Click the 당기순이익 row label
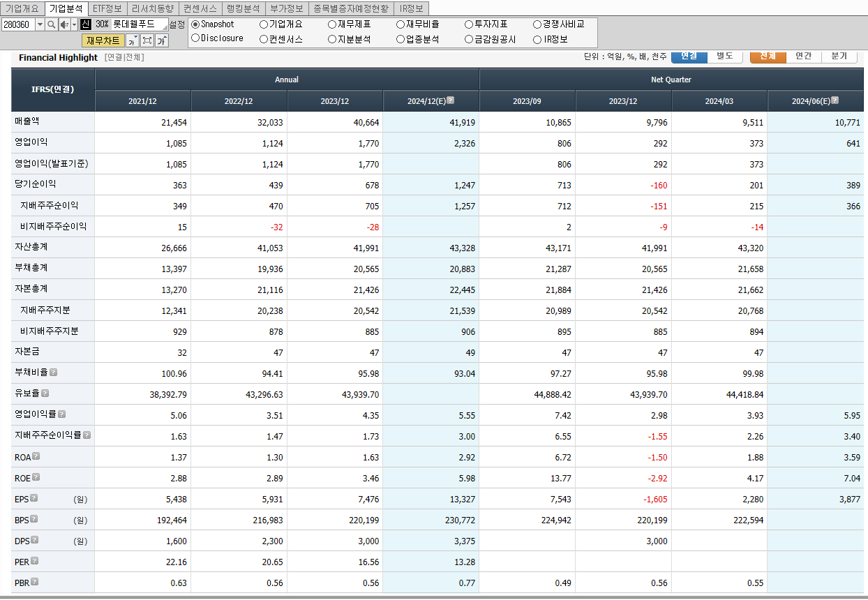Screen dimensions: 868x600 click(35, 184)
